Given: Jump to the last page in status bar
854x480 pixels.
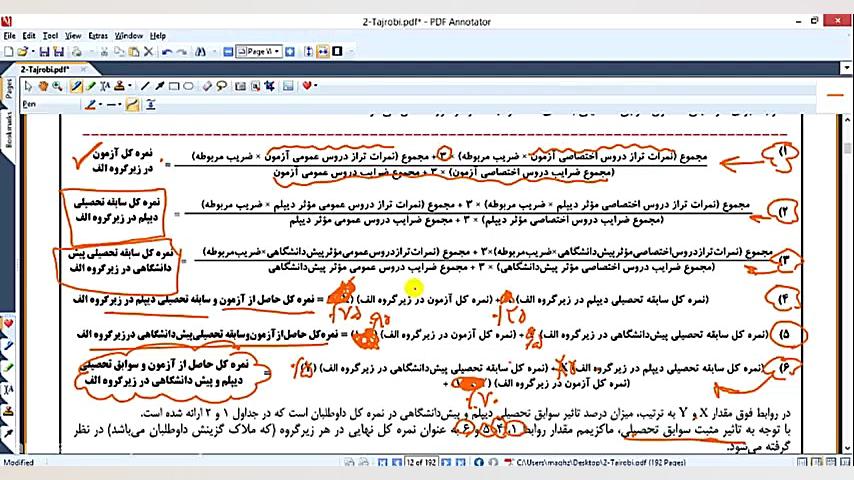Looking at the screenshot, I should click(460, 462).
